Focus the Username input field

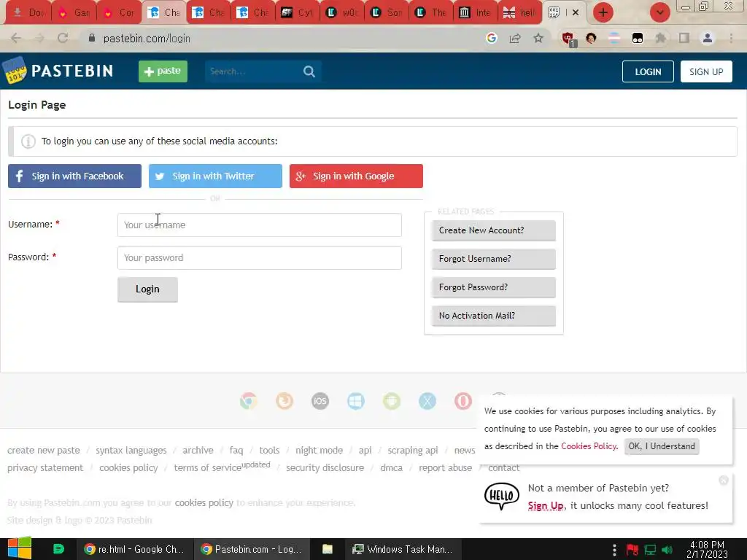(260, 225)
